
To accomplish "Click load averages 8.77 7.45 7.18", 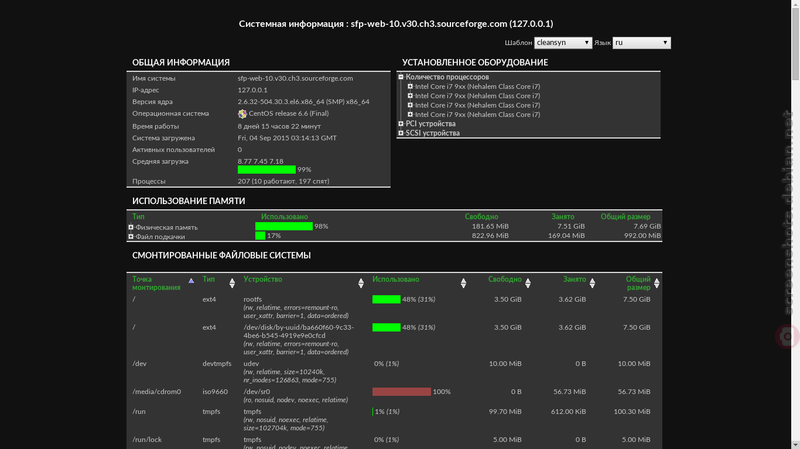I will [x=260, y=161].
